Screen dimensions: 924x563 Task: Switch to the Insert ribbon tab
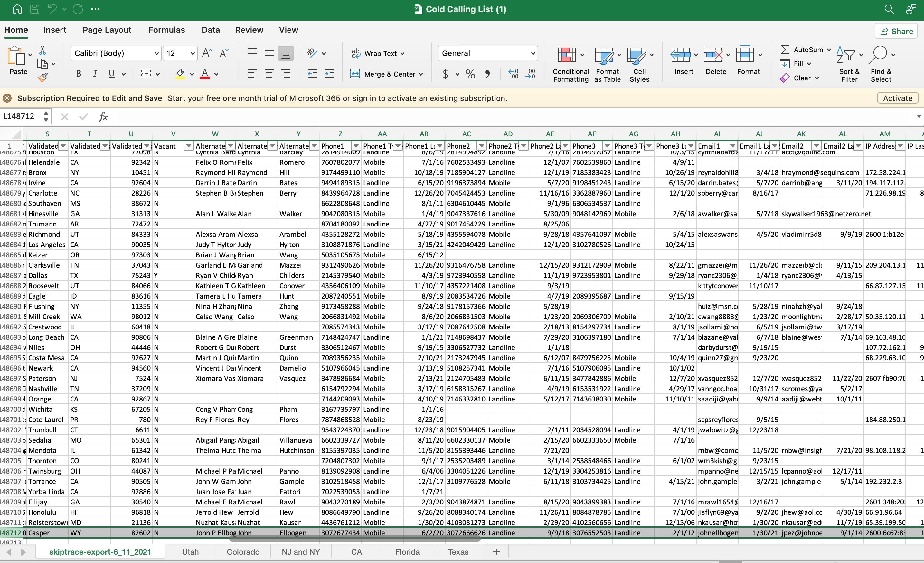[55, 30]
